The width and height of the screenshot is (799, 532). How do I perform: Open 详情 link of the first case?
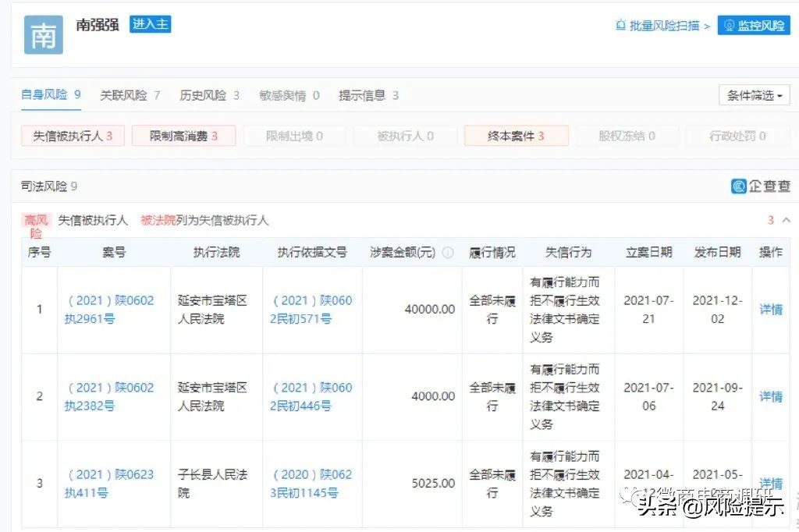770,309
